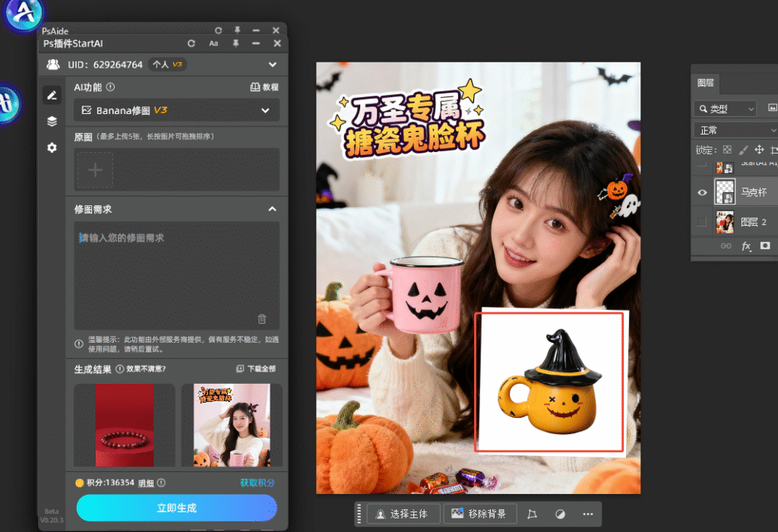Click the add layer mask icon
The image size is (778, 532).
765,246
